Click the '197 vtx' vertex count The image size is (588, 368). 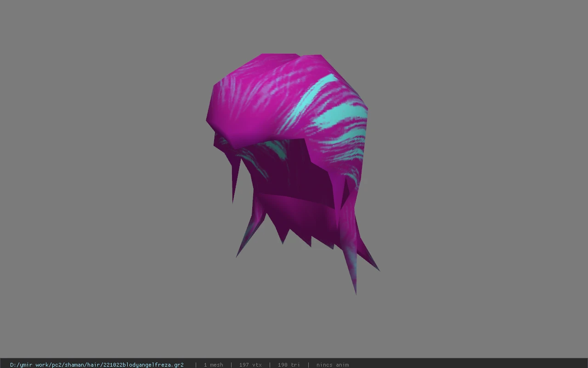(250, 365)
